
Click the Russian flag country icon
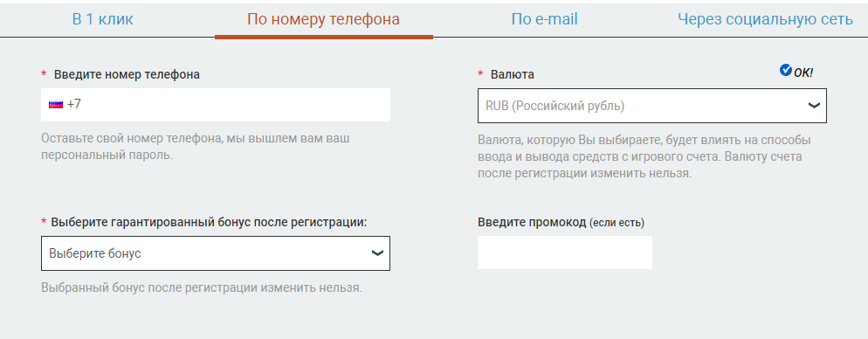tap(55, 104)
